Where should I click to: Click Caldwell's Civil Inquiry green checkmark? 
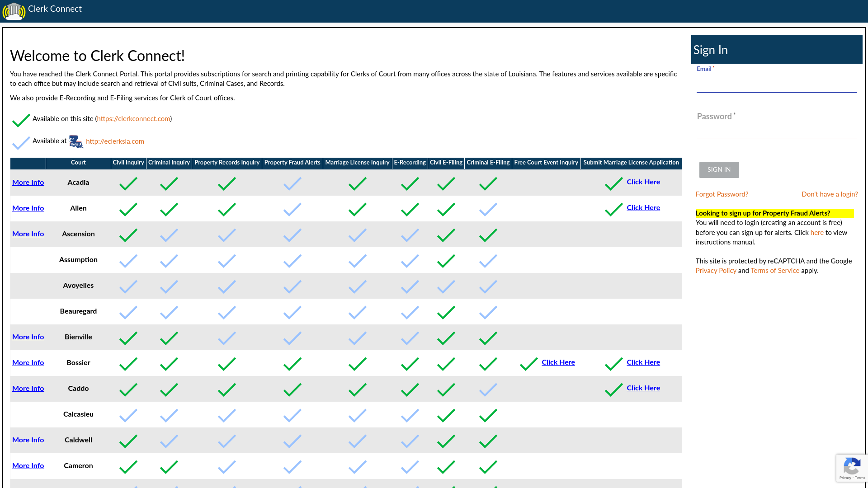128,441
